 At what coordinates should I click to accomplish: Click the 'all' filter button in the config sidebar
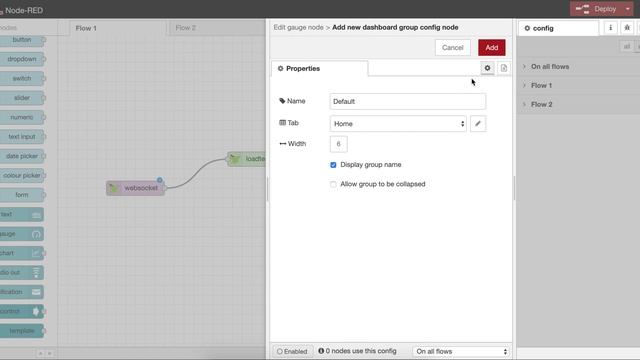click(627, 47)
